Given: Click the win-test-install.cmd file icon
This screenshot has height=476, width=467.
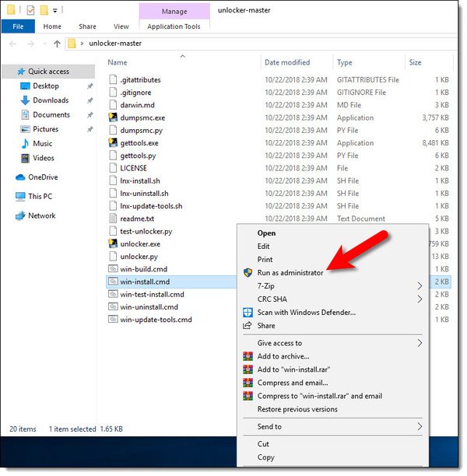Looking at the screenshot, I should pos(113,294).
